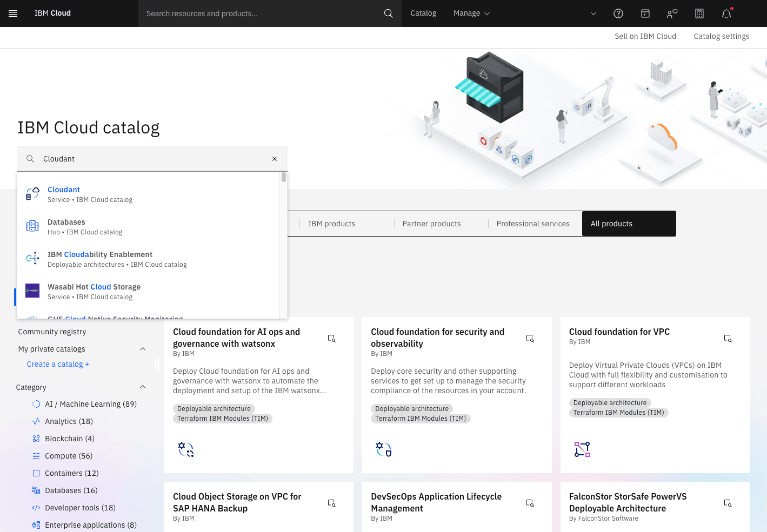Preview Cloud foundation for security card
Viewport: 767px width, 532px height.
pos(530,338)
